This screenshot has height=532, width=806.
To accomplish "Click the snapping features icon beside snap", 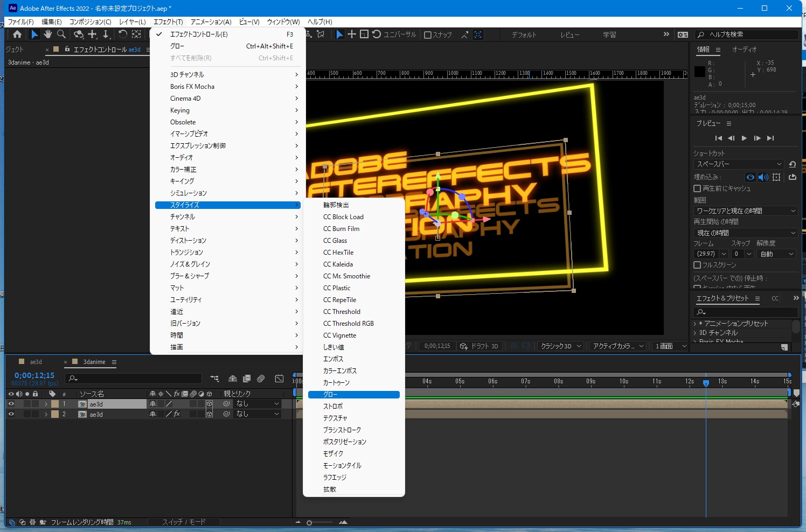I will point(478,34).
